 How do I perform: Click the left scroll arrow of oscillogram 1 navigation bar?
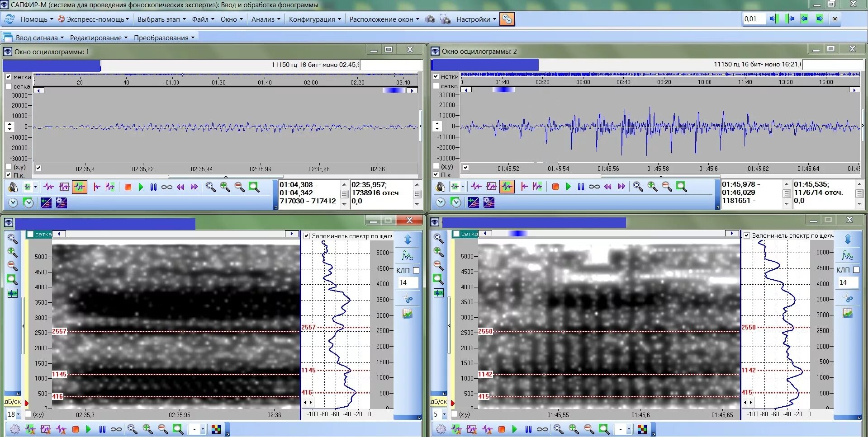pos(39,90)
